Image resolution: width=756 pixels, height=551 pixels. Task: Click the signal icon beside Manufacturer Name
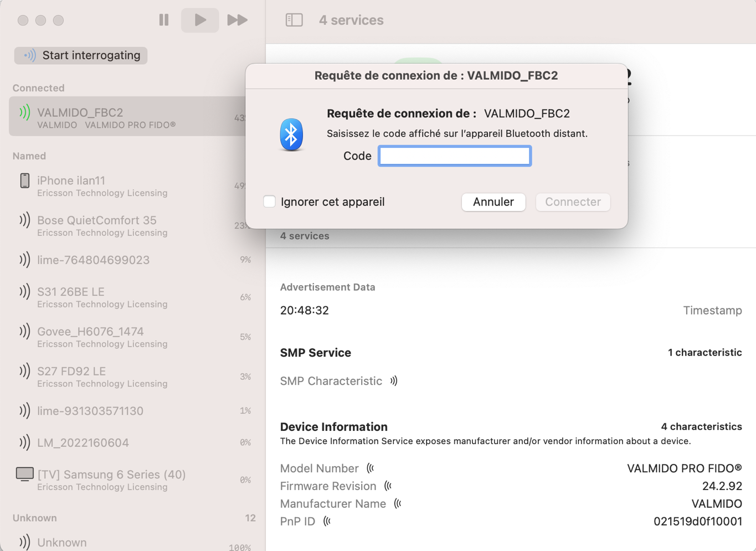coord(398,504)
